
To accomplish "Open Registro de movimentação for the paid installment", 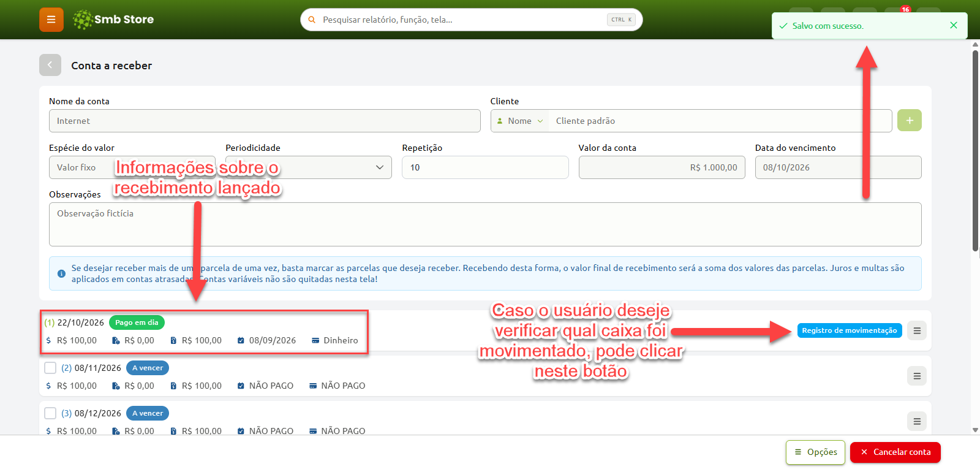I will 850,330.
